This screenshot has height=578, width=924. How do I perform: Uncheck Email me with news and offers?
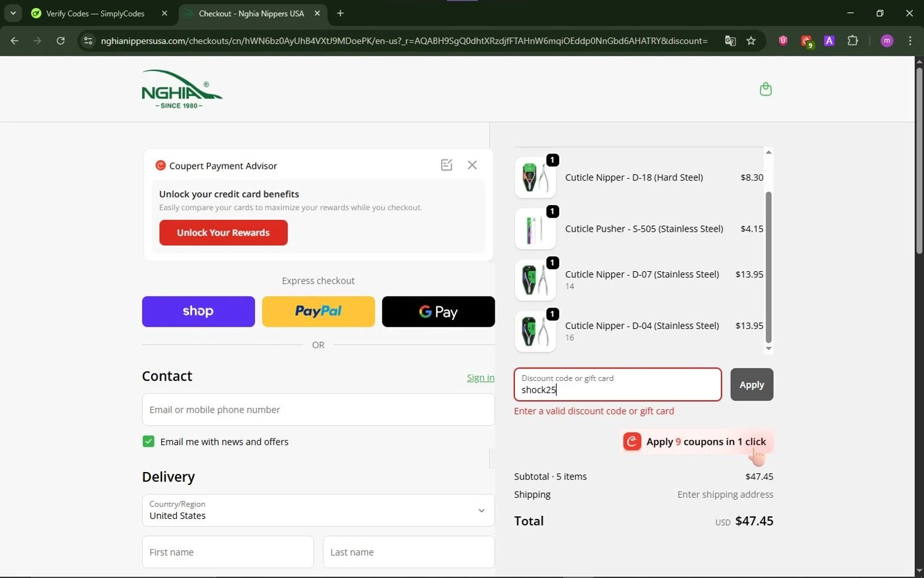click(x=148, y=441)
